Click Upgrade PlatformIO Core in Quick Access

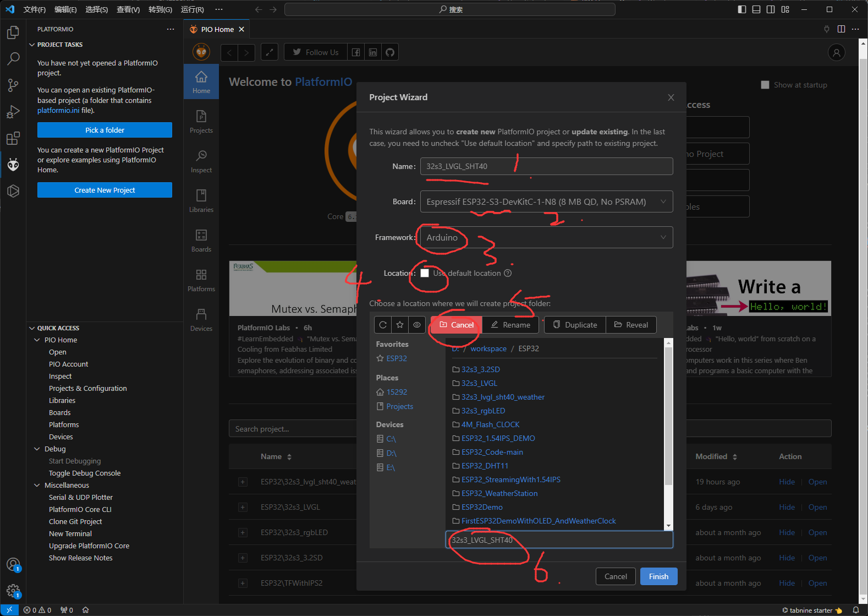click(x=89, y=546)
